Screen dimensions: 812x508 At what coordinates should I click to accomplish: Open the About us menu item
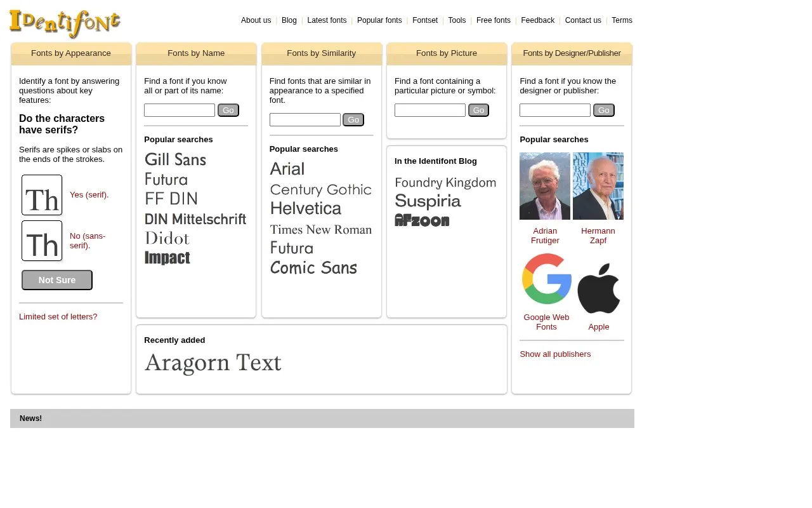[256, 20]
